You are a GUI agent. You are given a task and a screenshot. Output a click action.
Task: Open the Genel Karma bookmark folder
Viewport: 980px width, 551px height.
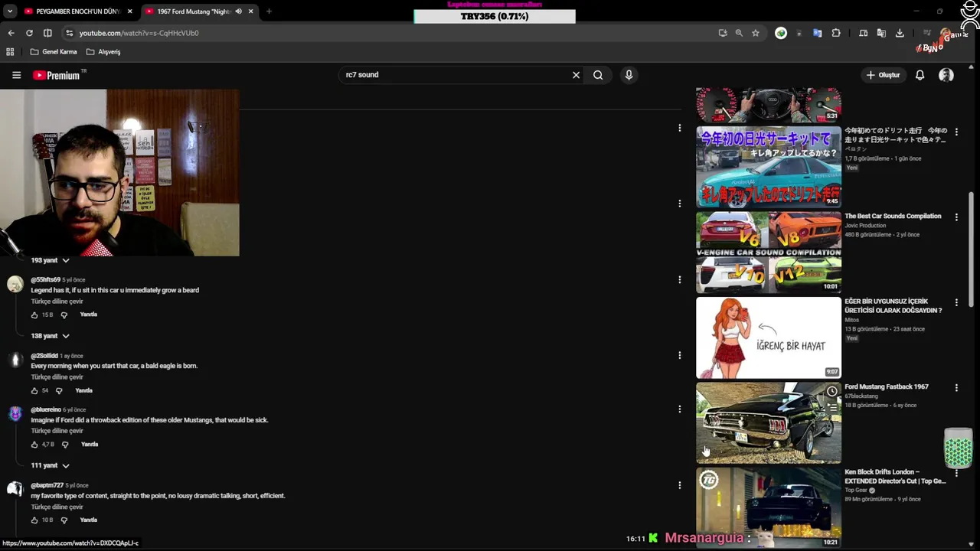tap(54, 52)
